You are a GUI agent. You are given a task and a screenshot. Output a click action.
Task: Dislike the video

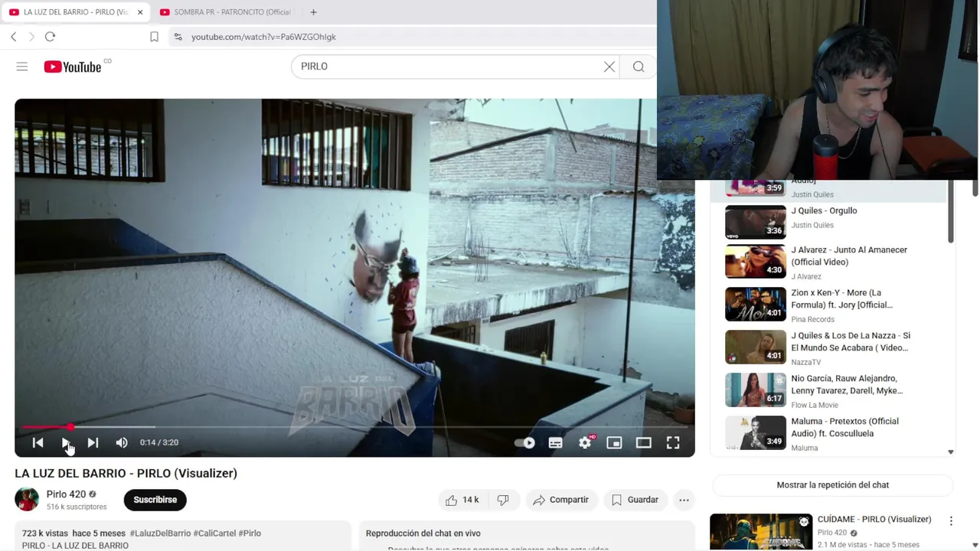(x=503, y=500)
